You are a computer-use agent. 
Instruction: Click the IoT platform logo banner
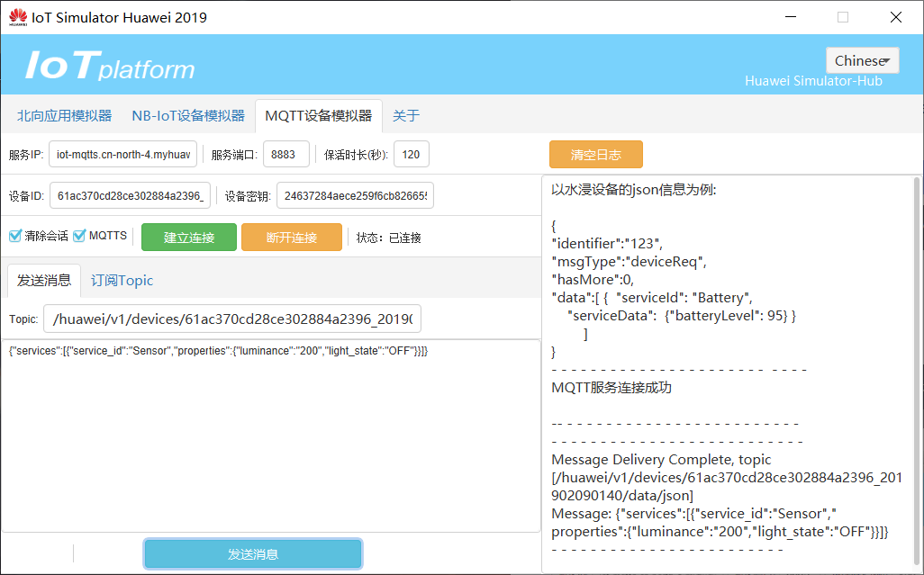tap(110, 66)
